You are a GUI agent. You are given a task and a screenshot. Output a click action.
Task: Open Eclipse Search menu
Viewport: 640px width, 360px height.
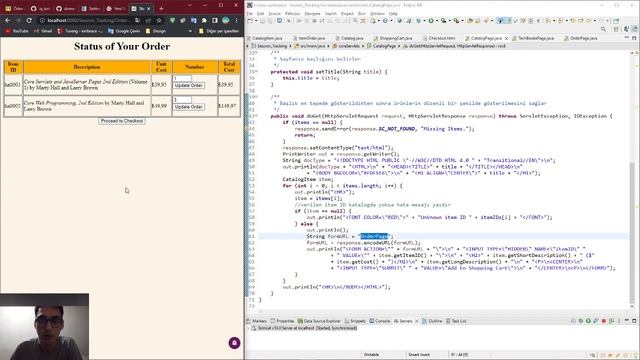[x=331, y=13]
